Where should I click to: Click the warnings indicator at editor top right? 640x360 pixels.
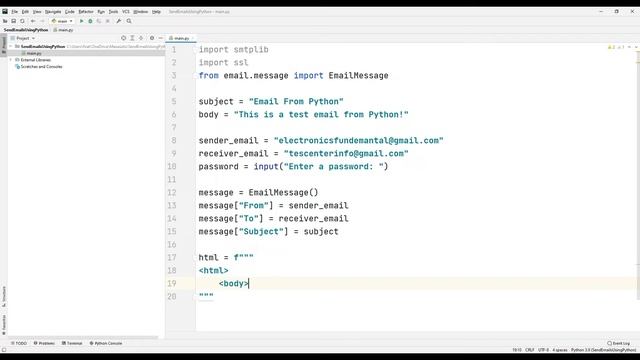(x=616, y=47)
